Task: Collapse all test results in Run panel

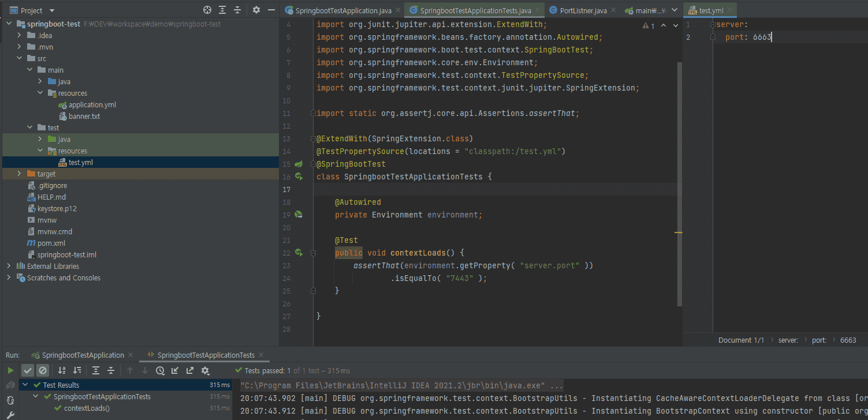Action: (111, 370)
